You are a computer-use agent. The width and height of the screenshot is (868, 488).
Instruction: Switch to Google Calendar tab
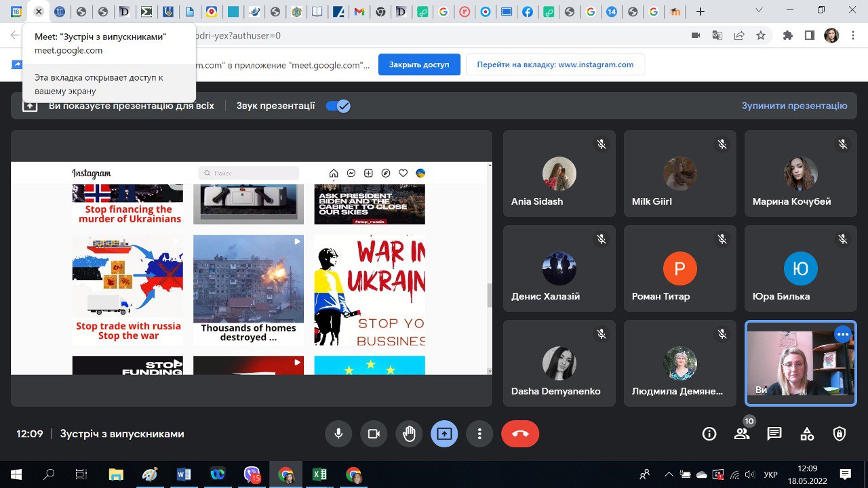point(16,12)
